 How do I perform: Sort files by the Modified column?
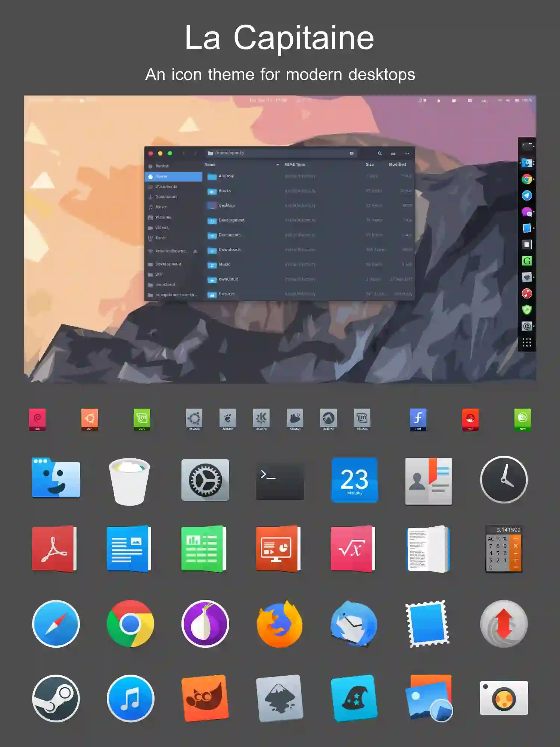click(397, 164)
